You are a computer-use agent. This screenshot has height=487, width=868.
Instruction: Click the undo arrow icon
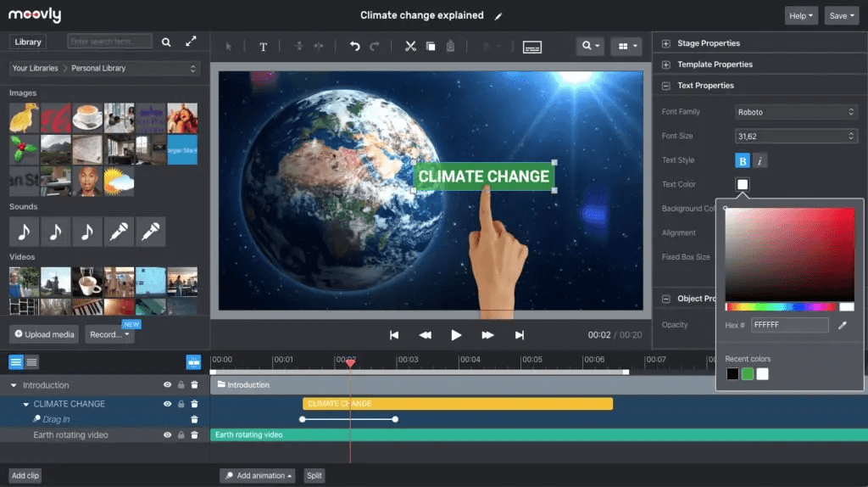[354, 46]
